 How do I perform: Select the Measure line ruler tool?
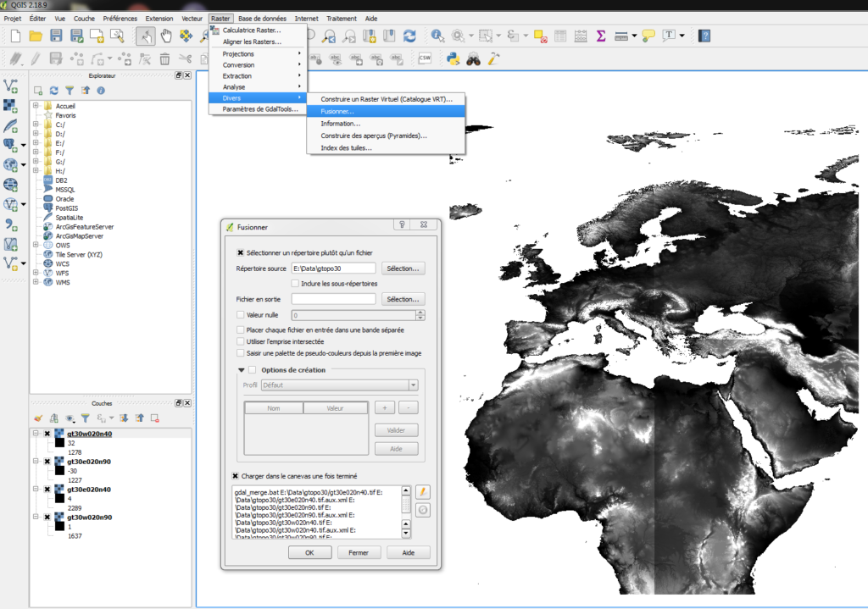[x=621, y=36]
